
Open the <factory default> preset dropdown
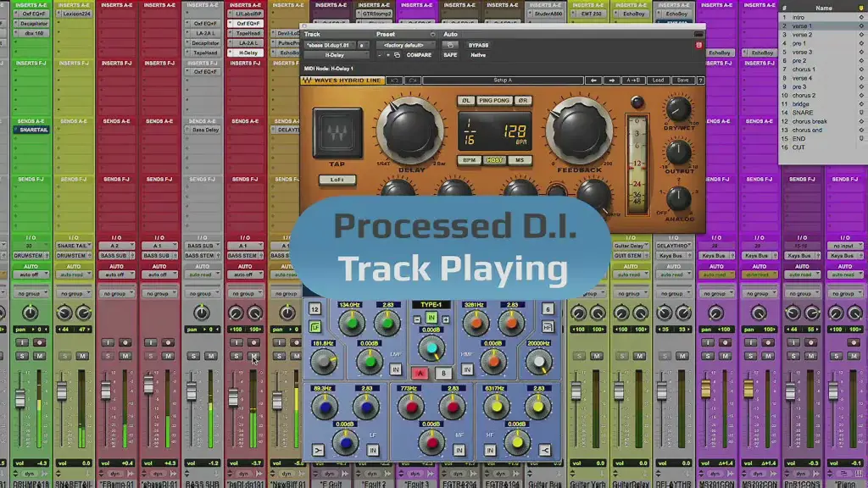tap(404, 46)
